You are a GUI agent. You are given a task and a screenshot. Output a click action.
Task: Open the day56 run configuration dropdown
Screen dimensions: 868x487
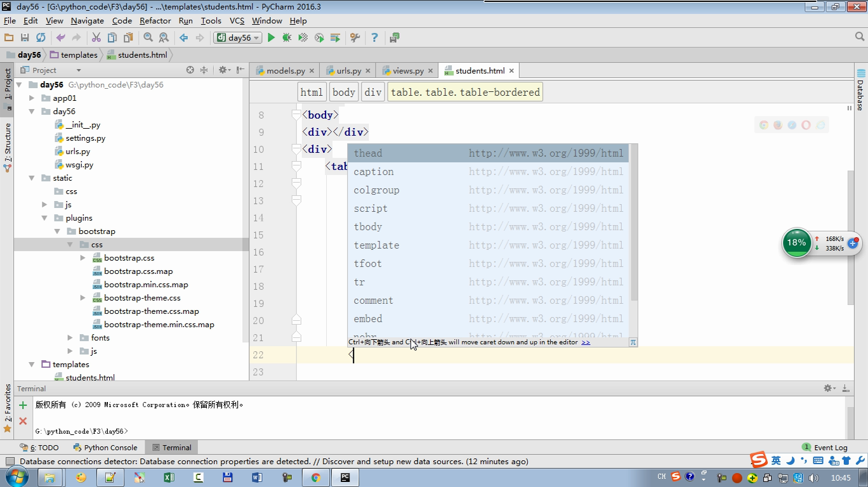239,38
